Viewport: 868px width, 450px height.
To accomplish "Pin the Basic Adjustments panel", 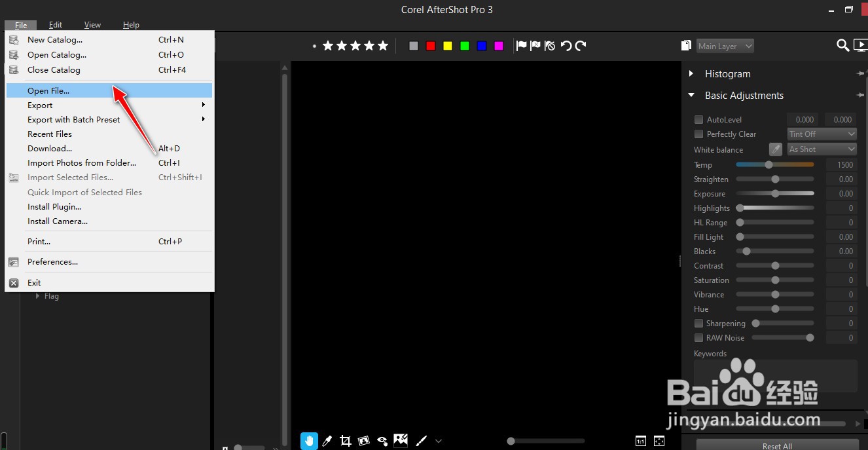I will [x=861, y=96].
